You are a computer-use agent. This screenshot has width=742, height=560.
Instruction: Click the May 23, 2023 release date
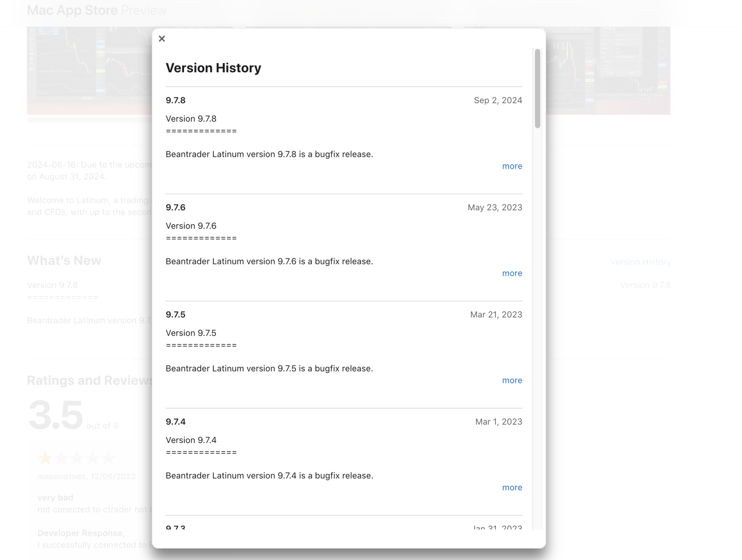click(x=495, y=208)
